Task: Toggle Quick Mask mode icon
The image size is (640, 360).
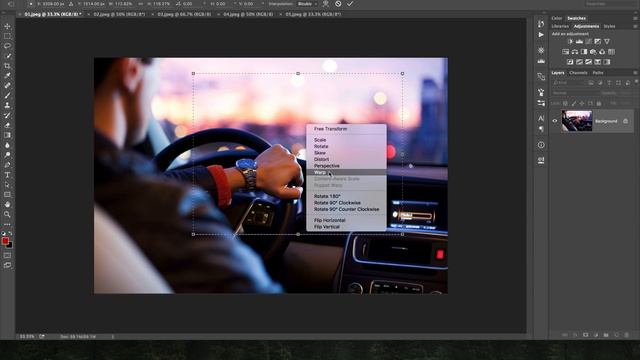Action: point(7,256)
